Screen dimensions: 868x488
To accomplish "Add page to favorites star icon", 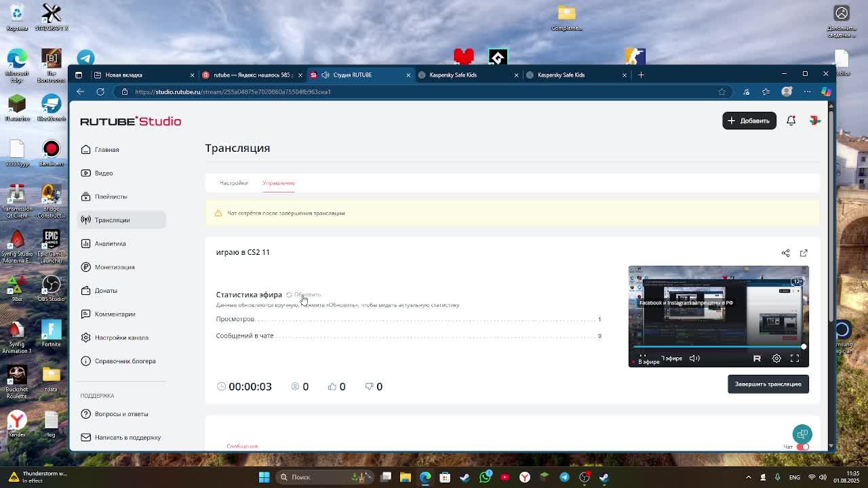I will click(x=722, y=91).
